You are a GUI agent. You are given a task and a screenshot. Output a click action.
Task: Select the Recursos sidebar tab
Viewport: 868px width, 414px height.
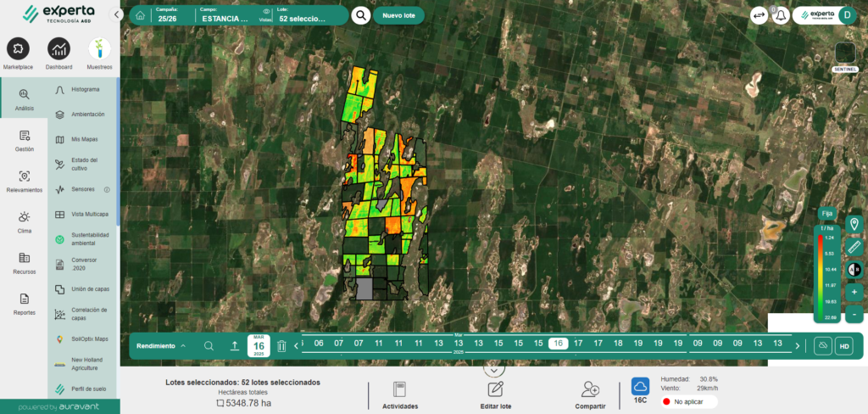pos(24,264)
